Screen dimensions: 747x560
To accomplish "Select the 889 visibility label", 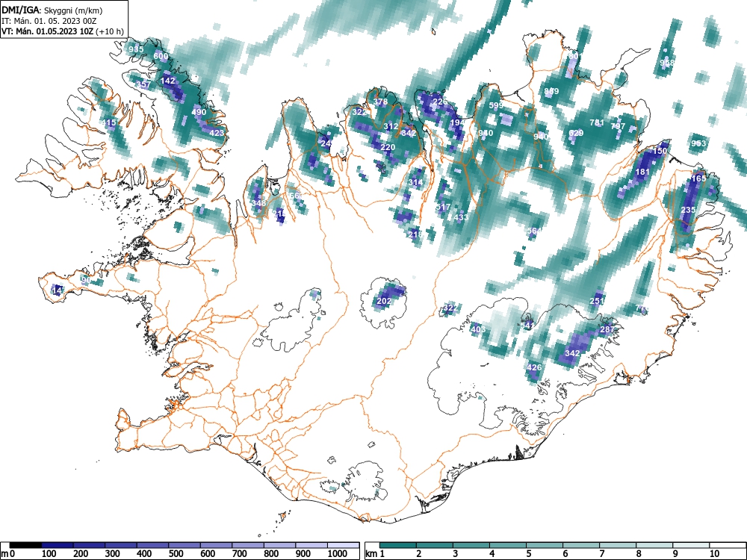I will pos(551,91).
